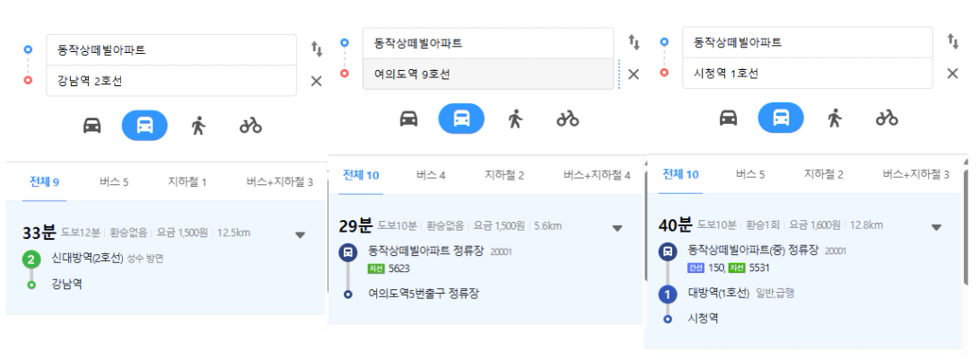Viewport: 980px width, 361px height.
Task: Clear the 시청역 1호선 destination field
Action: tap(952, 74)
